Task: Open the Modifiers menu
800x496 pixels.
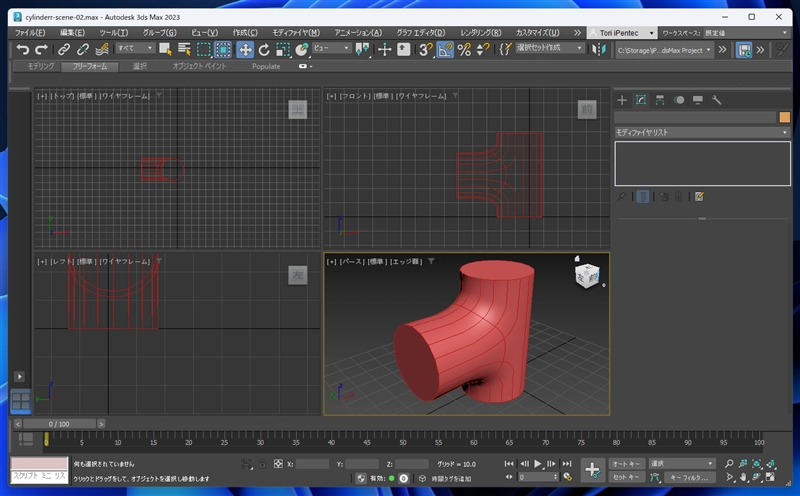Action: (x=296, y=33)
